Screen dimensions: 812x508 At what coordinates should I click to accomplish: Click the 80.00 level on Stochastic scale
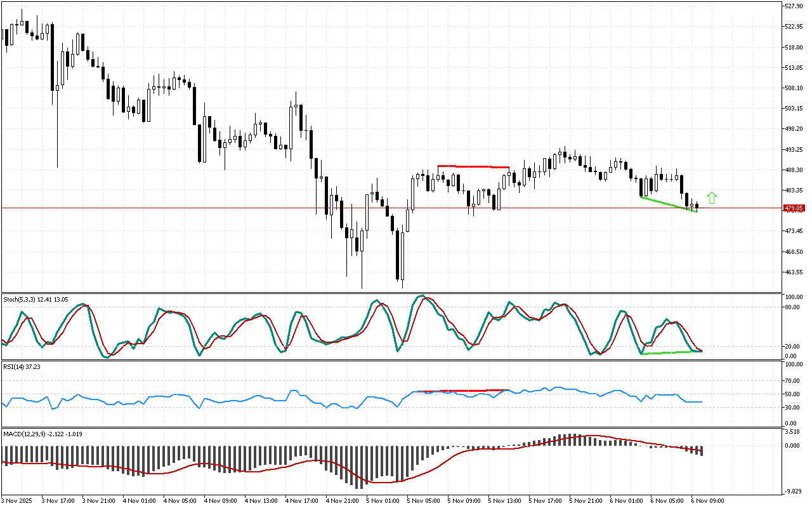[794, 307]
